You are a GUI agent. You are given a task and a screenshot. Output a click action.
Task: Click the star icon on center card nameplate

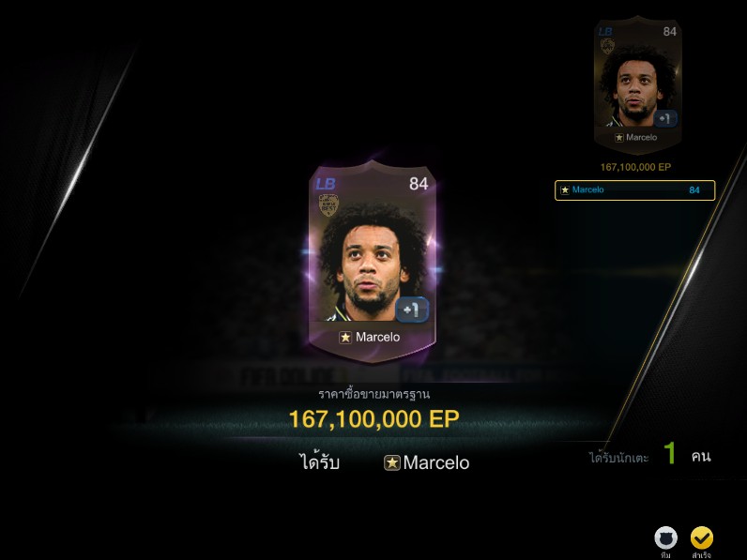tap(345, 337)
